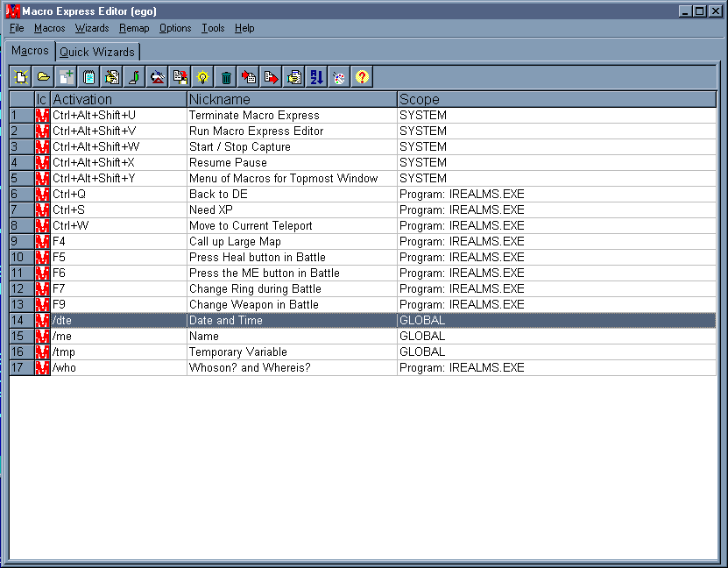The width and height of the screenshot is (728, 568).
Task: Click row number 17 header
Action: coord(22,368)
